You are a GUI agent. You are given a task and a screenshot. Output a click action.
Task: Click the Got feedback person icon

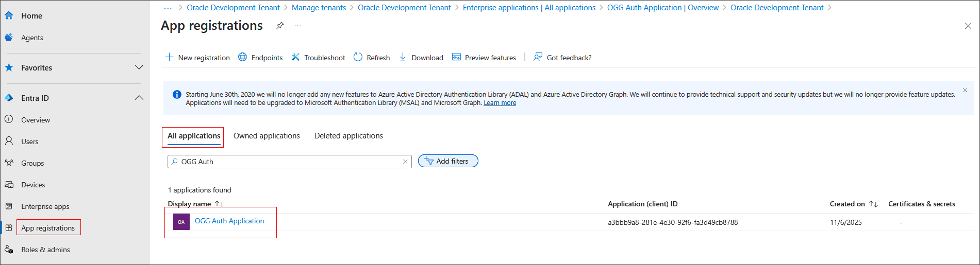click(538, 57)
